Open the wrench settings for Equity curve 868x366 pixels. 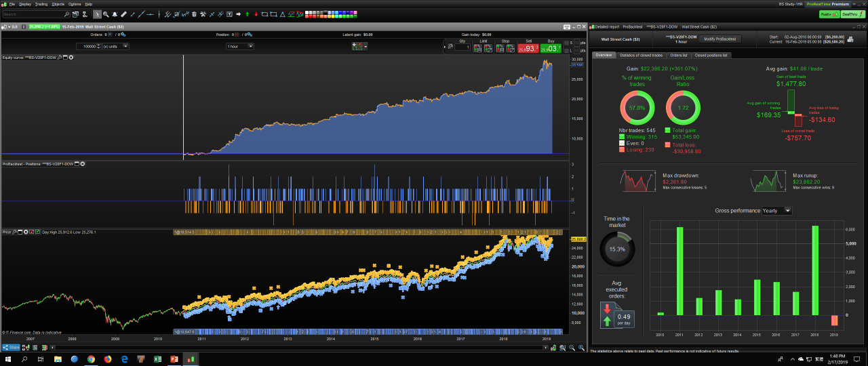(60, 57)
